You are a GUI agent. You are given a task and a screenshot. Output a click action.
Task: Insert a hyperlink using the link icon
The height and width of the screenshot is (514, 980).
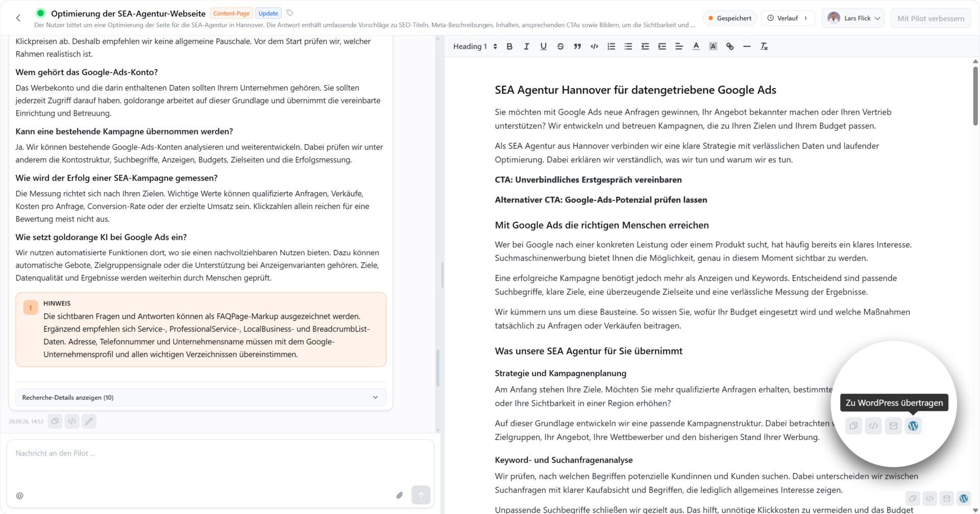(730, 46)
